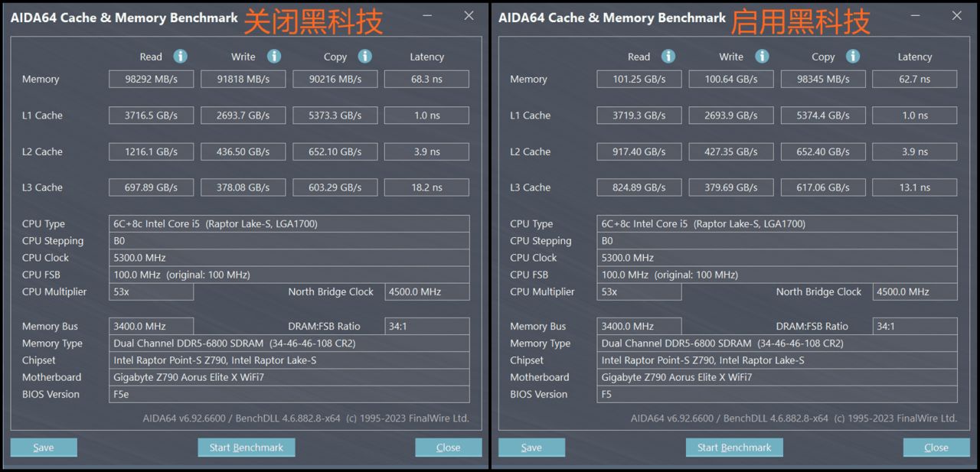Save results in the right benchmark window

tap(531, 448)
